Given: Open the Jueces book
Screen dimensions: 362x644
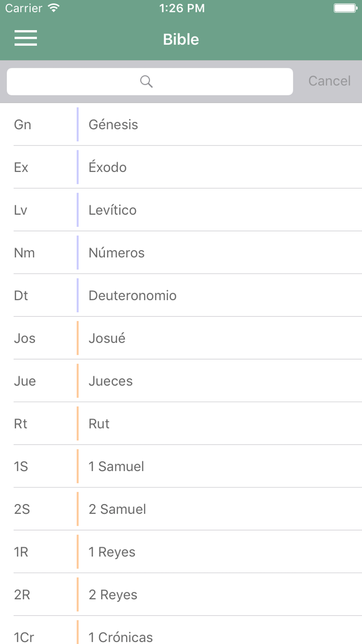Looking at the screenshot, I should point(181,381).
